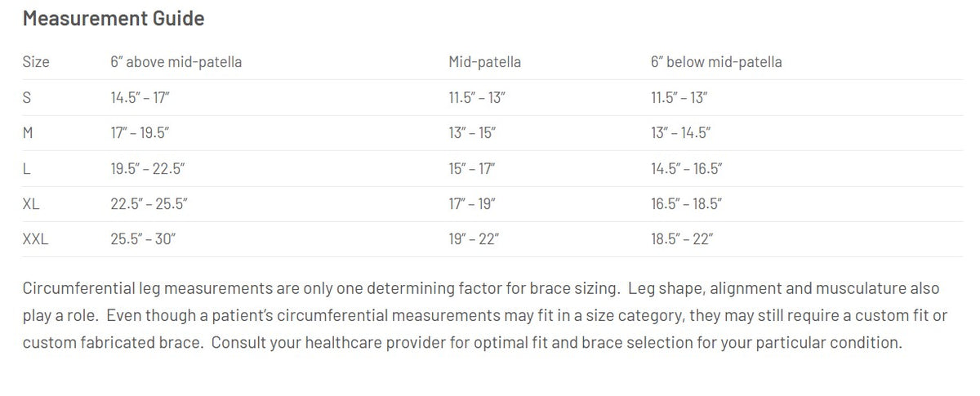Select the L size row label

[26, 168]
